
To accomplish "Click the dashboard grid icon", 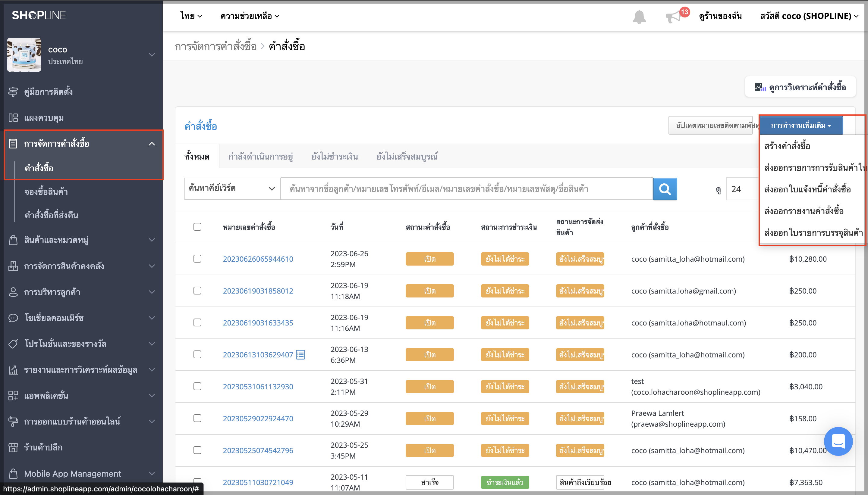I will [x=13, y=118].
